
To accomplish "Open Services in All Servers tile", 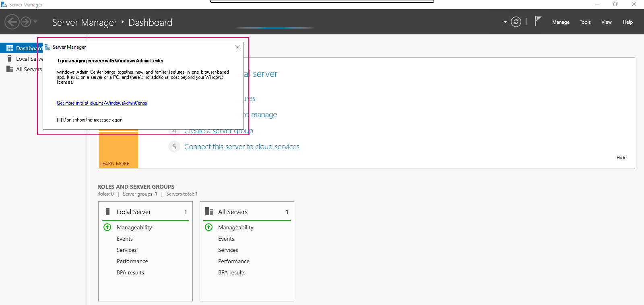I will [x=228, y=250].
